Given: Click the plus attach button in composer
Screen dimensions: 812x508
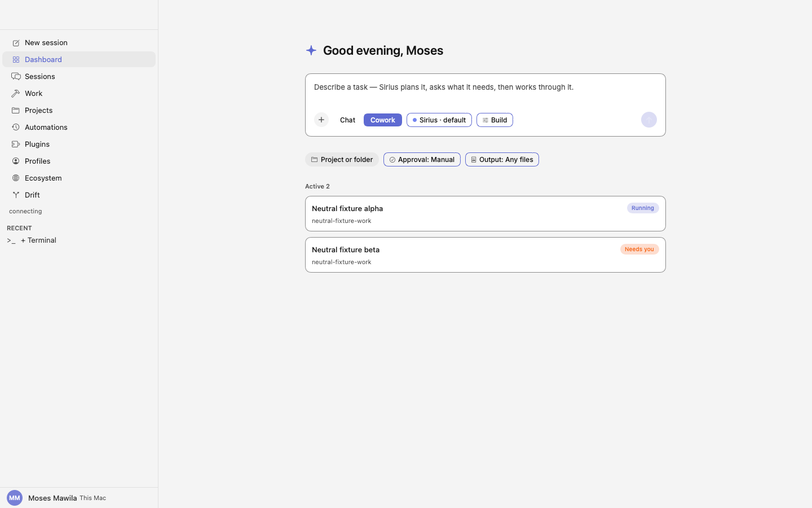Looking at the screenshot, I should coord(321,120).
